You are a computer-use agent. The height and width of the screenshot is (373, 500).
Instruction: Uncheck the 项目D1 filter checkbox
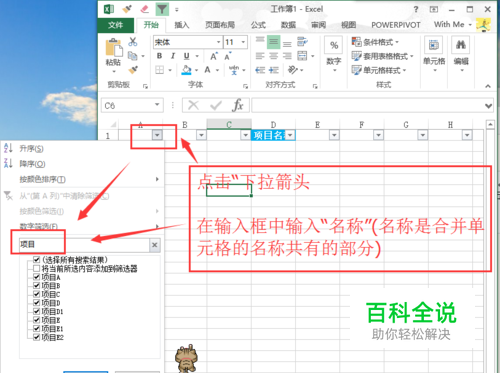37,311
